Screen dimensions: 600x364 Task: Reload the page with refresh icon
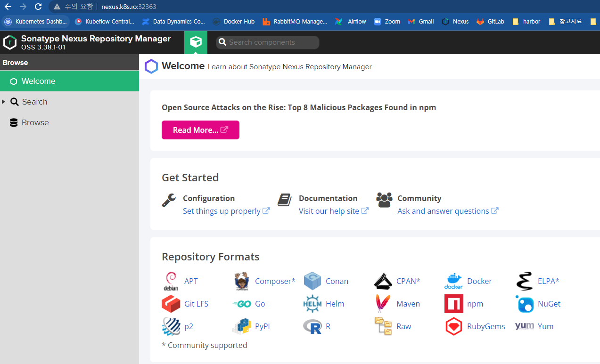click(x=38, y=7)
